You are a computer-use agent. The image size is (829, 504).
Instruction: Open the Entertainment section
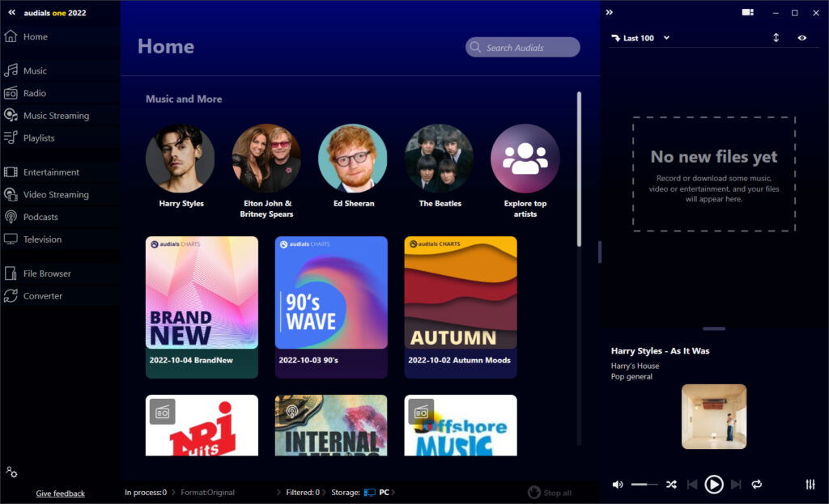(51, 172)
